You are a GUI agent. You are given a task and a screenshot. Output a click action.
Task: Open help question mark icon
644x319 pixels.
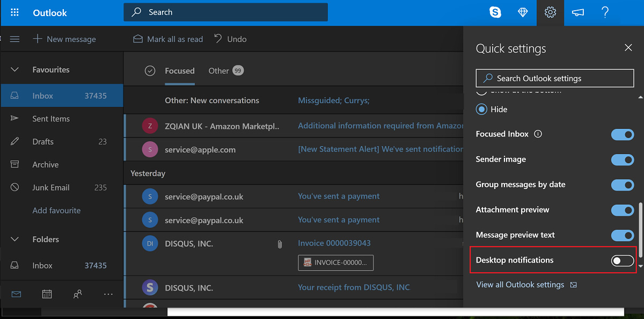click(x=605, y=12)
